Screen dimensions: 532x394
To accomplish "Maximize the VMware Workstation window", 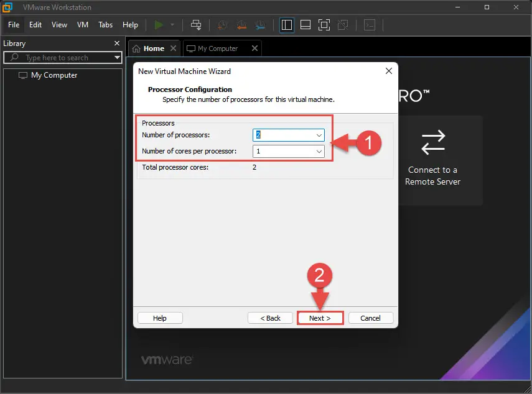I will click(487, 7).
